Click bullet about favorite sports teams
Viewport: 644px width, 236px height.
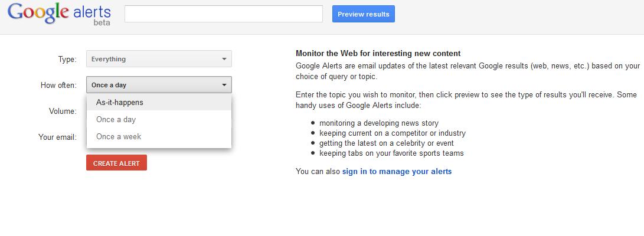391,153
